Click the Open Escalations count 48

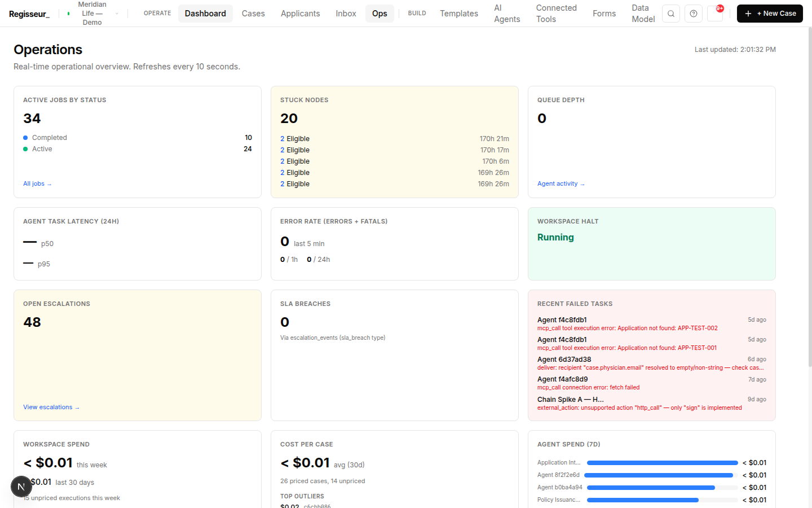point(32,322)
